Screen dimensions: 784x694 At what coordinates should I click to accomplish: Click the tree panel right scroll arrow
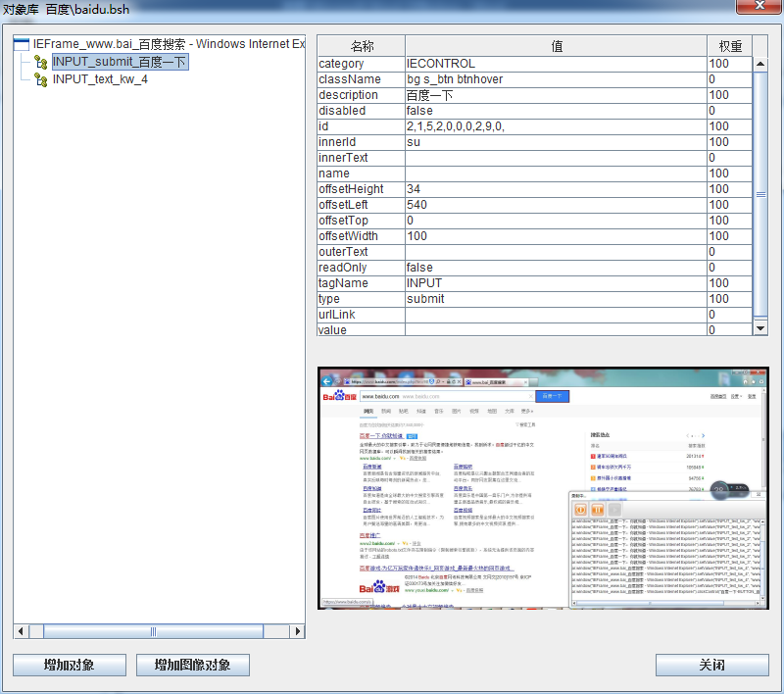click(298, 630)
